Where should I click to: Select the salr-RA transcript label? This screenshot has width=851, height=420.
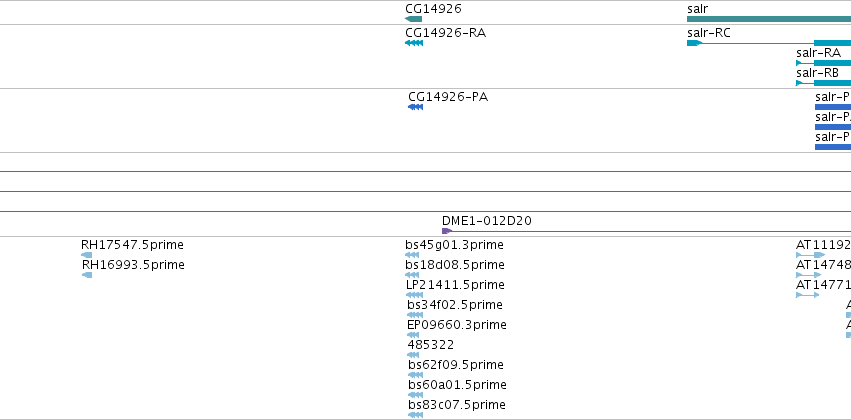tap(818, 53)
